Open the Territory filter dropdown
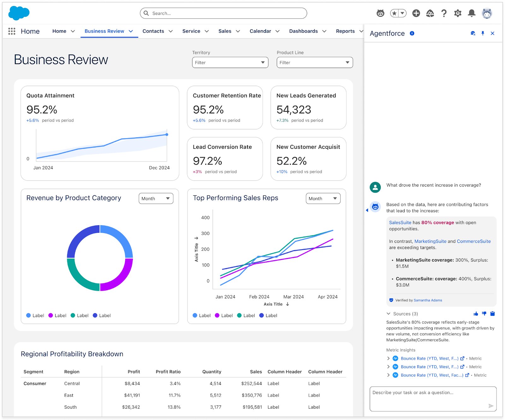This screenshot has height=420, width=505. click(x=230, y=63)
